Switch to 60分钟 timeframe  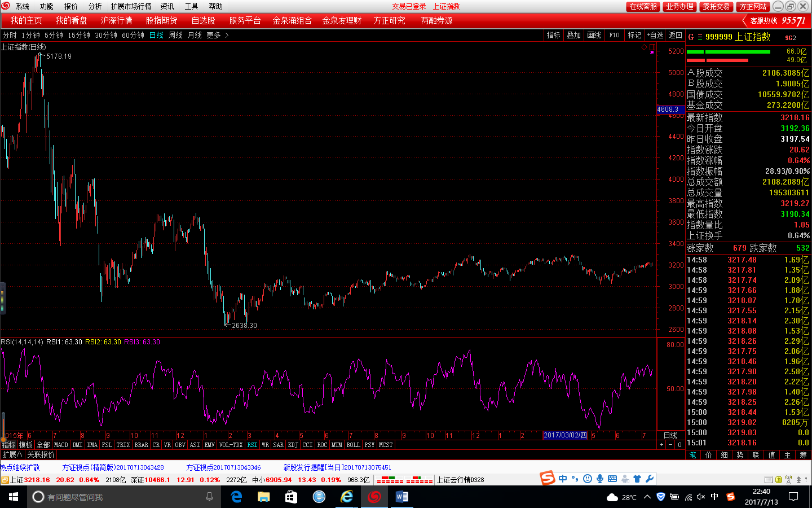tap(133, 35)
